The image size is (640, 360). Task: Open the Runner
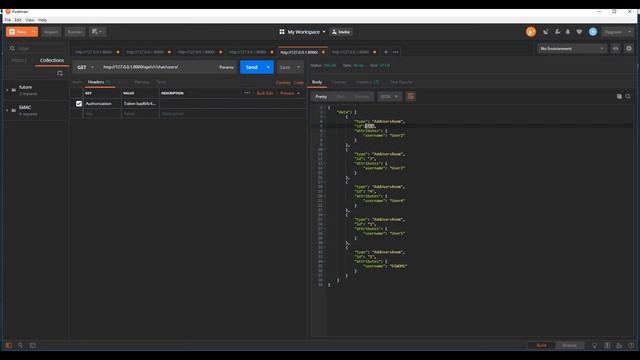(75, 32)
